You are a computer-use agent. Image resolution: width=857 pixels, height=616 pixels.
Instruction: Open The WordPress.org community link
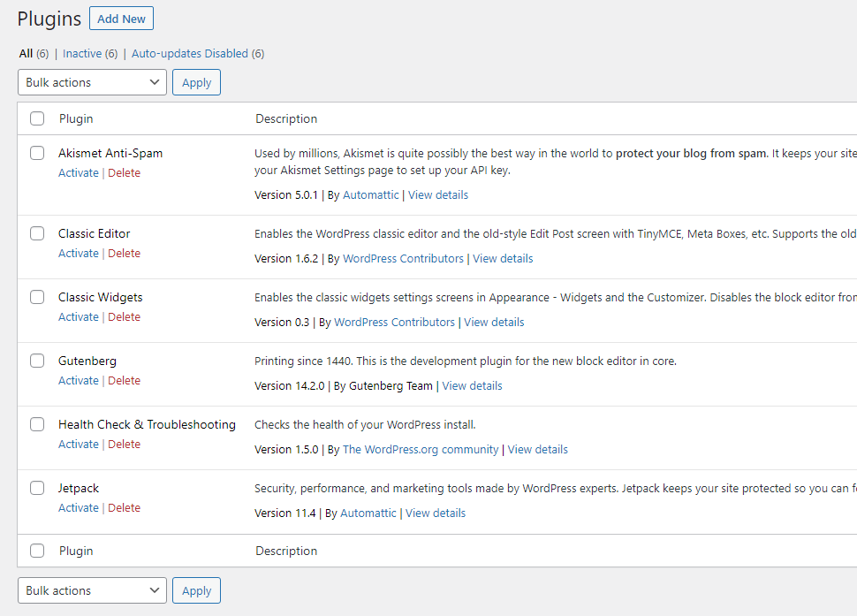pyautogui.click(x=421, y=449)
